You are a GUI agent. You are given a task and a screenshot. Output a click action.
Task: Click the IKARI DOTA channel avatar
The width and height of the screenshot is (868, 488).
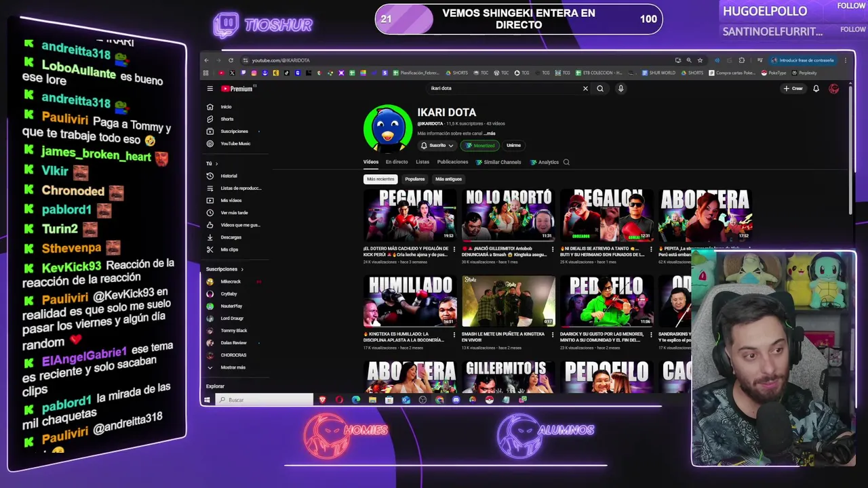387,128
